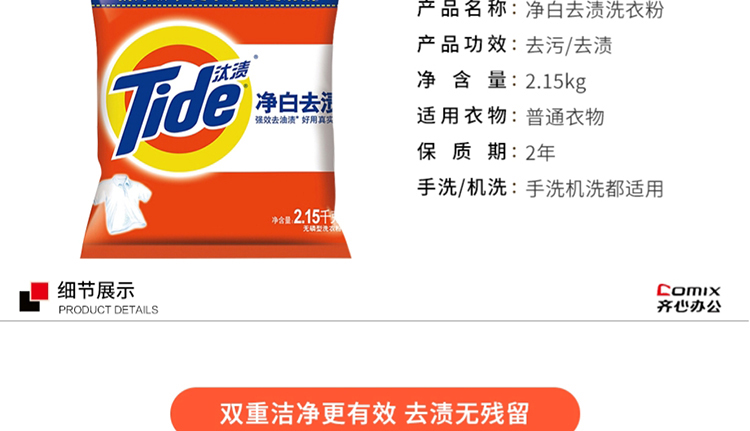Click the 去污/去渍 product effect value
This screenshot has width=750, height=431.
coord(569,45)
